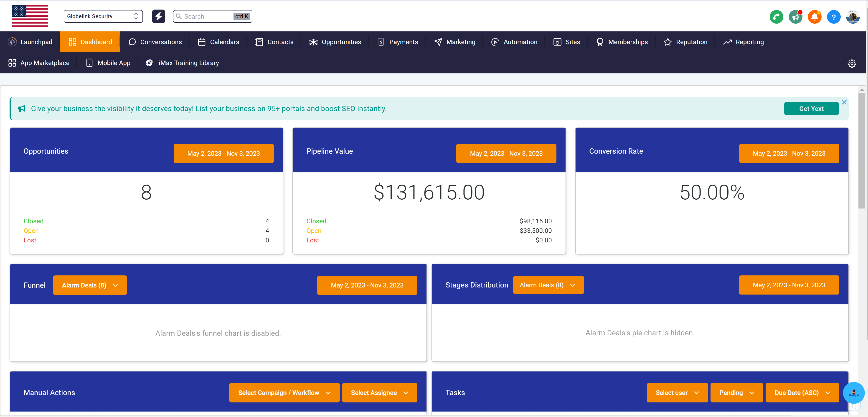868x417 pixels.
Task: Open the navigation settings gear icon
Action: coord(851,63)
